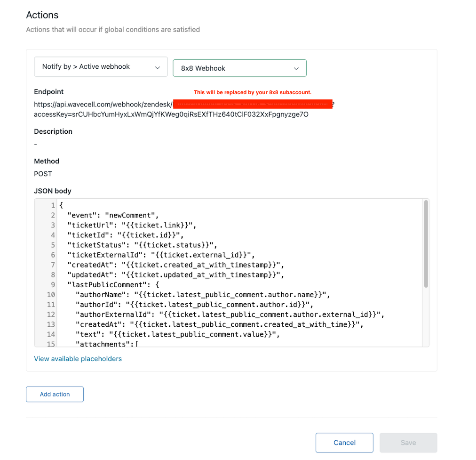Click line number 1 in the gutter
The image size is (476, 460).
[53, 205]
